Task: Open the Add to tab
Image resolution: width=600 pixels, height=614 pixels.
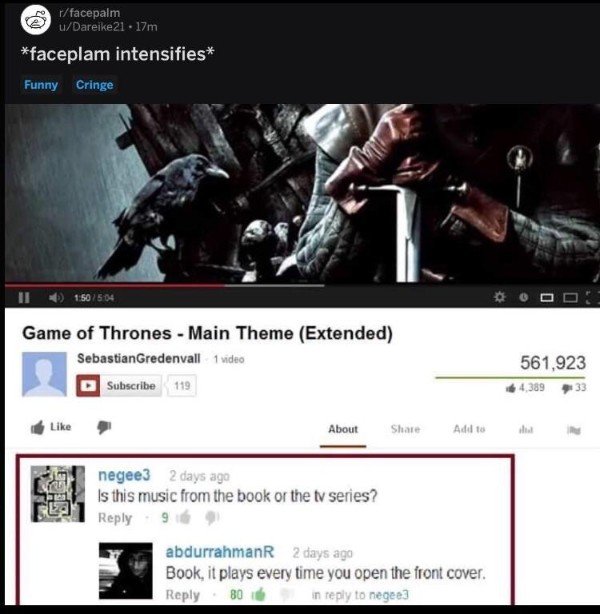Action: pos(469,429)
